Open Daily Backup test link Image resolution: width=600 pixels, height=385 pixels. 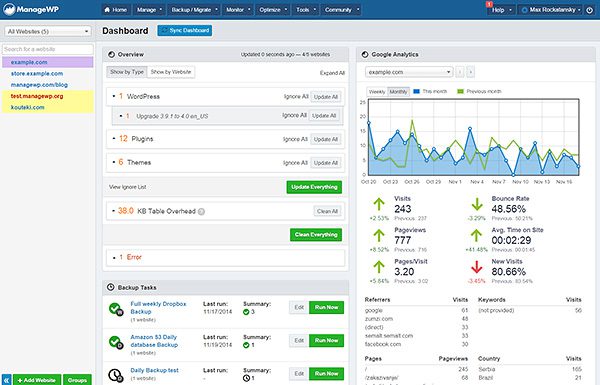pyautogui.click(x=155, y=370)
